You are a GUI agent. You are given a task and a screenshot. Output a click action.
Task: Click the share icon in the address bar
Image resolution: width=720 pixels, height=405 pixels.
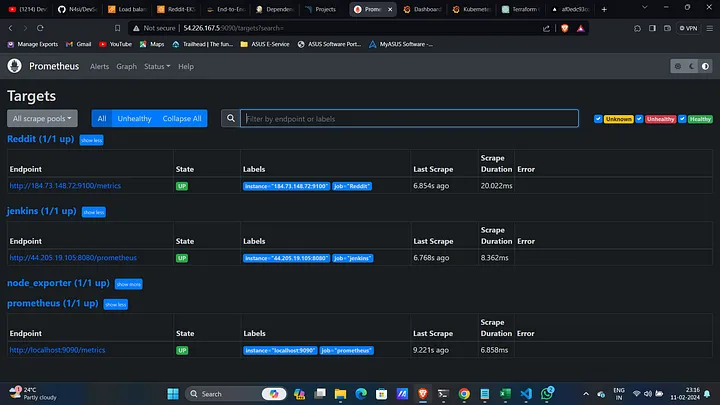tap(546, 28)
